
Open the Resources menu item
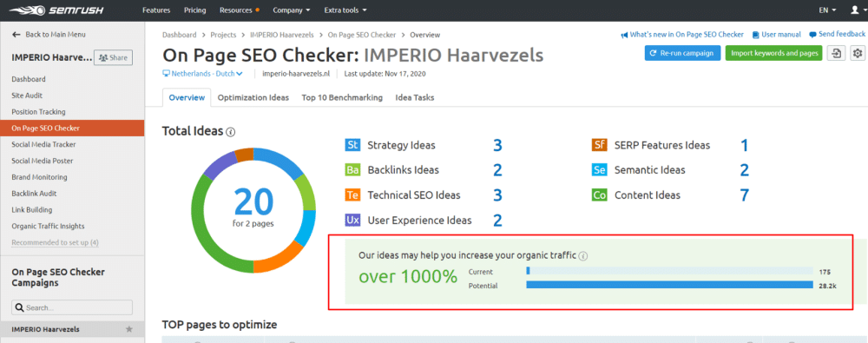coord(240,10)
